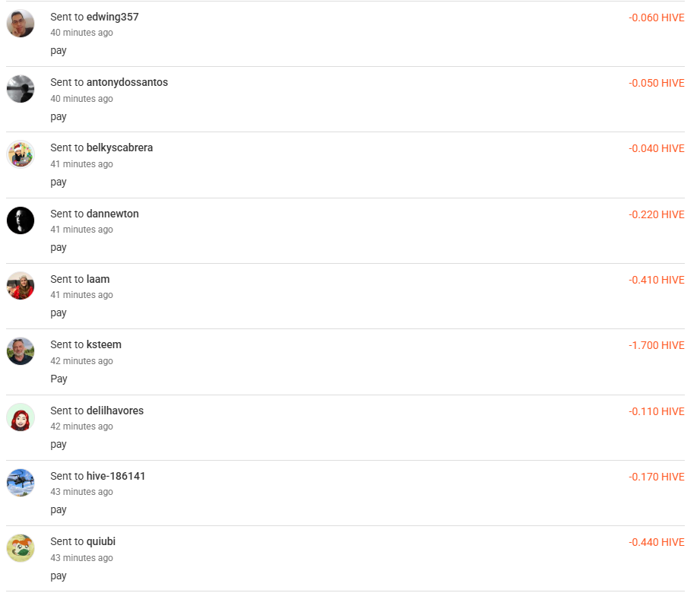Visit the dannewton account link
This screenshot has width=700, height=593.
(112, 214)
